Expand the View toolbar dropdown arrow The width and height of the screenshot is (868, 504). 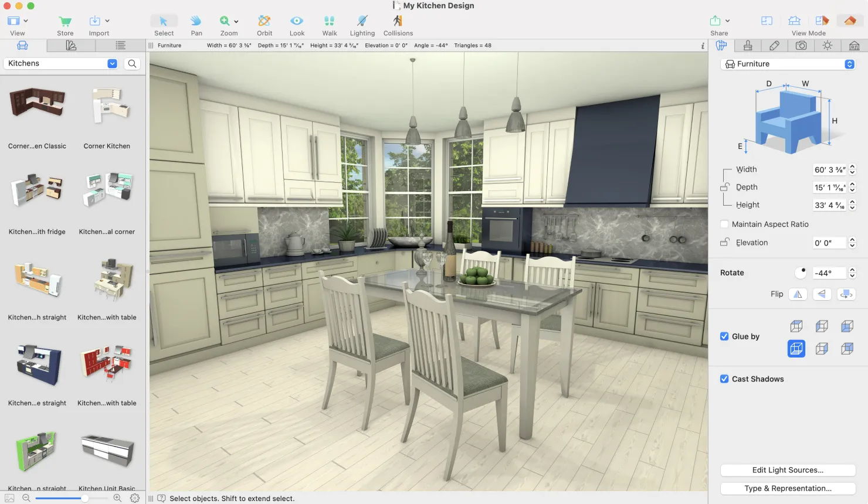25,21
